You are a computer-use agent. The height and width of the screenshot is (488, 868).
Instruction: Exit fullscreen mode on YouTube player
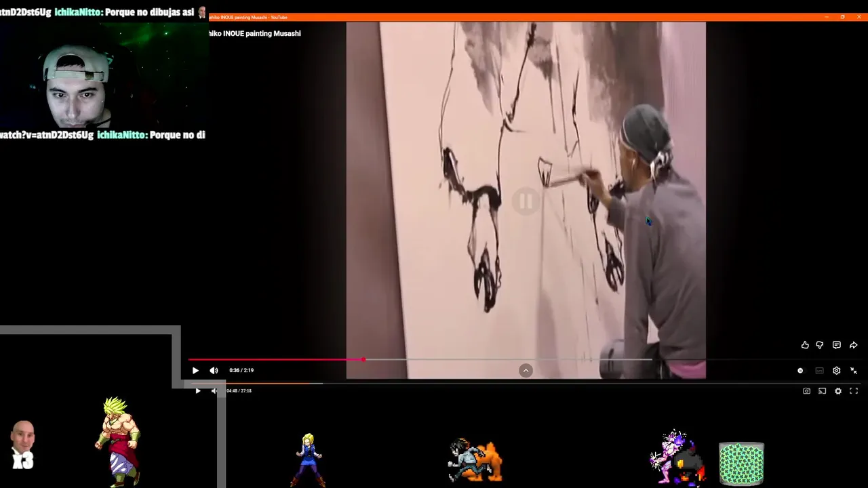click(854, 371)
